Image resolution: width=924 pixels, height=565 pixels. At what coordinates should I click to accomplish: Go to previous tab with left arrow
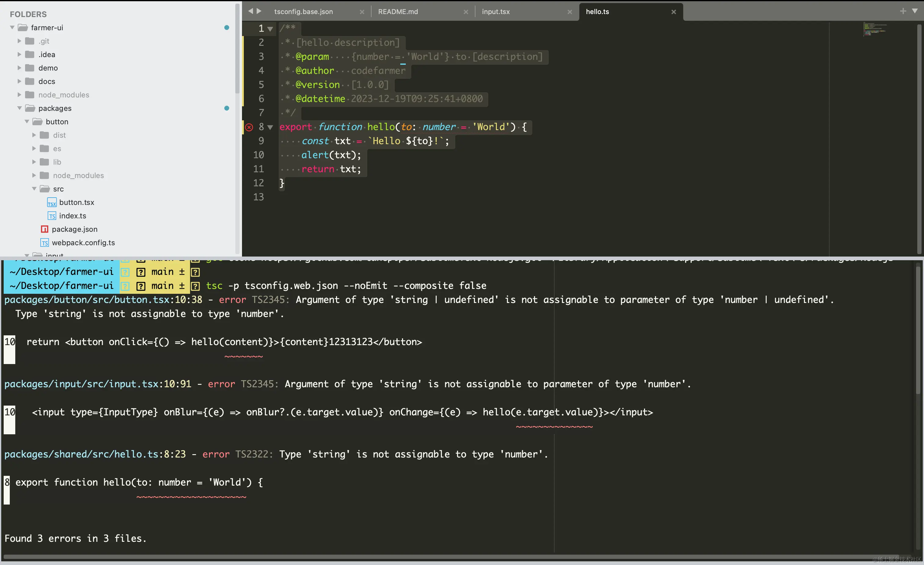pos(251,11)
